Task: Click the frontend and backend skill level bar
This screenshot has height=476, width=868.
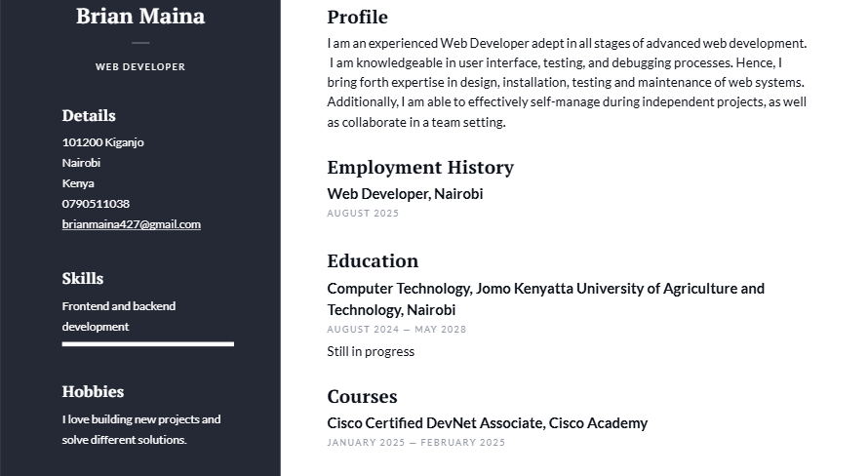Action: 148,344
